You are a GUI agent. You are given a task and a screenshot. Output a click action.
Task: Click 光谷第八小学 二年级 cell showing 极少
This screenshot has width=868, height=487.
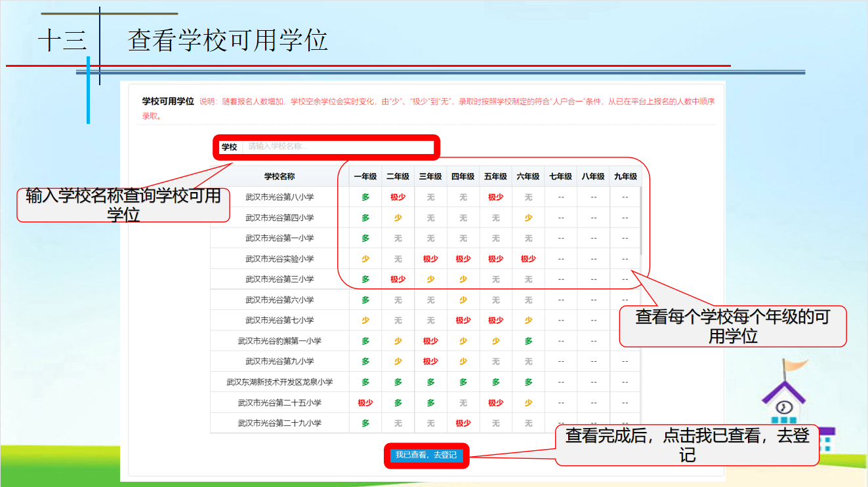pyautogui.click(x=398, y=197)
